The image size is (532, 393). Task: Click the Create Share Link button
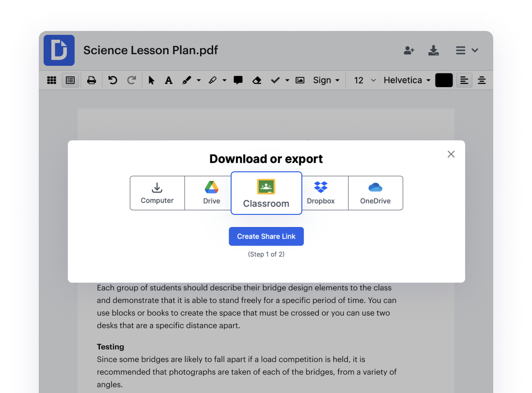[x=266, y=236]
